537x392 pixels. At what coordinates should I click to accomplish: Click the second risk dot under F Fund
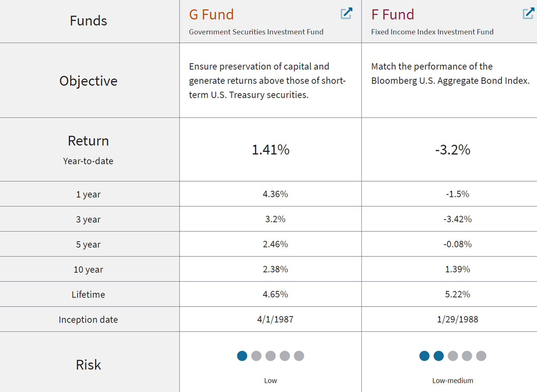tap(438, 356)
